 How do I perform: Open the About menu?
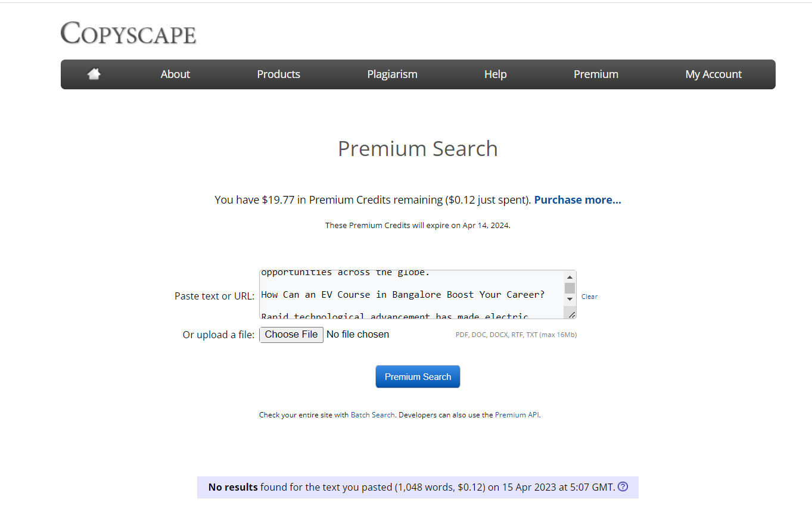pos(175,74)
